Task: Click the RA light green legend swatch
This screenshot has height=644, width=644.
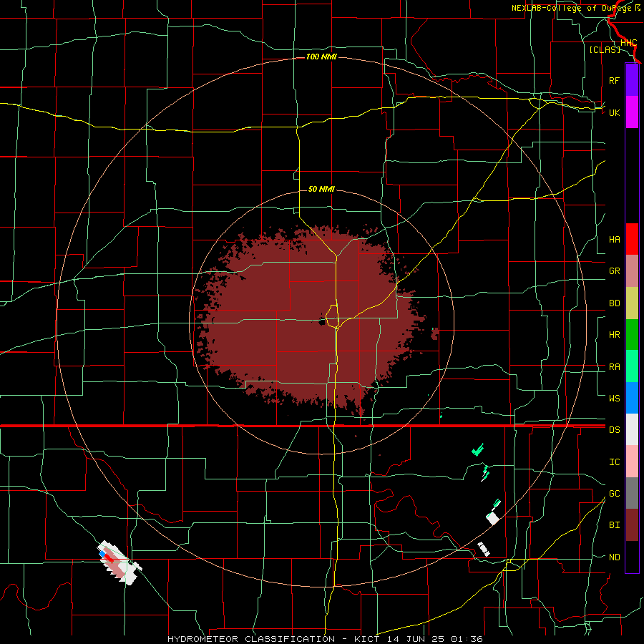Action: 632,366
